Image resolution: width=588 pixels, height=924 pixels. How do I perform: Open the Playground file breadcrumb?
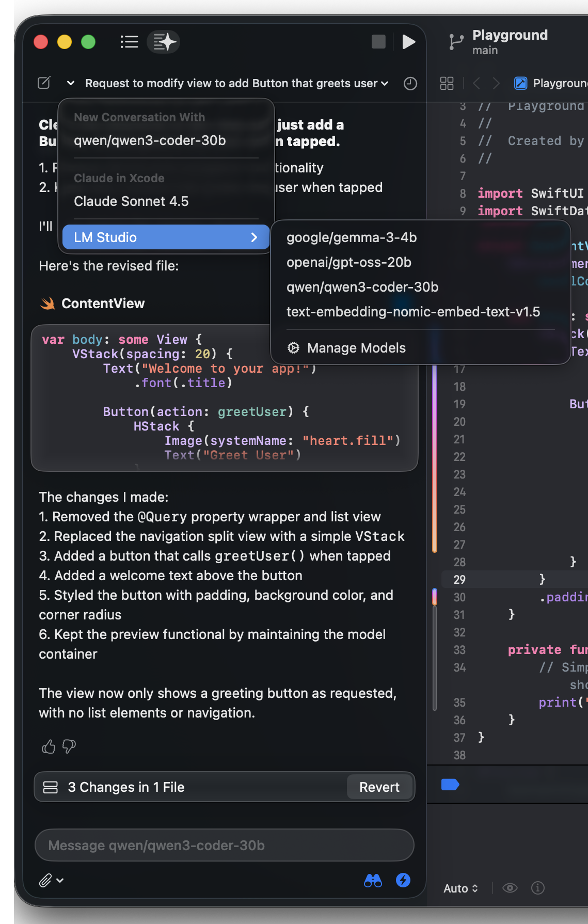pos(550,83)
